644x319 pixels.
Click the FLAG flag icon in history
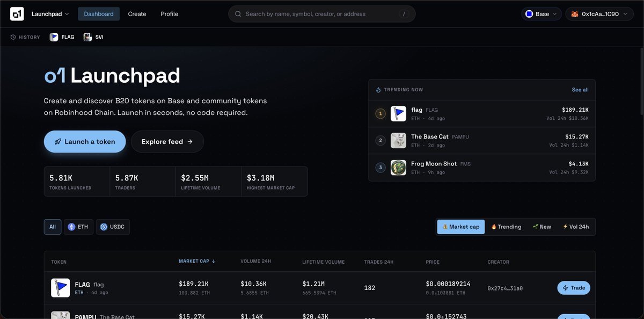[54, 37]
